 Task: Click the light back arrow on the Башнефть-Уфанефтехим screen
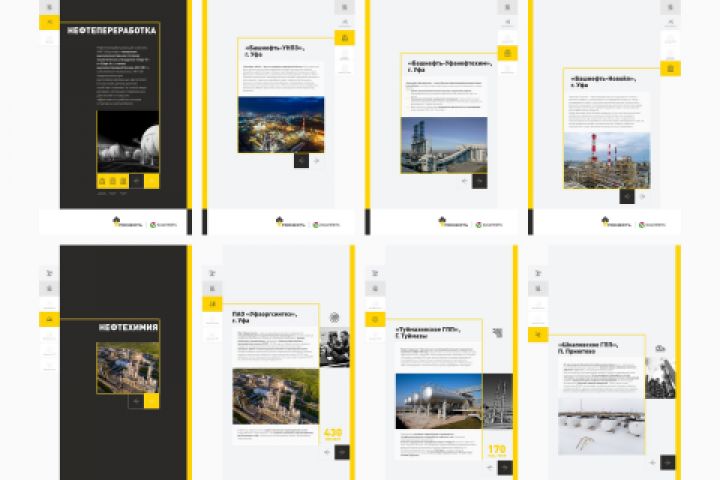(464, 181)
